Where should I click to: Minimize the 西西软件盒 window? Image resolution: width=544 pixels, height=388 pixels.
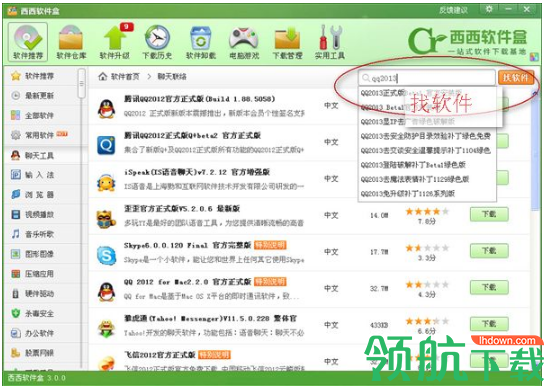coord(508,10)
